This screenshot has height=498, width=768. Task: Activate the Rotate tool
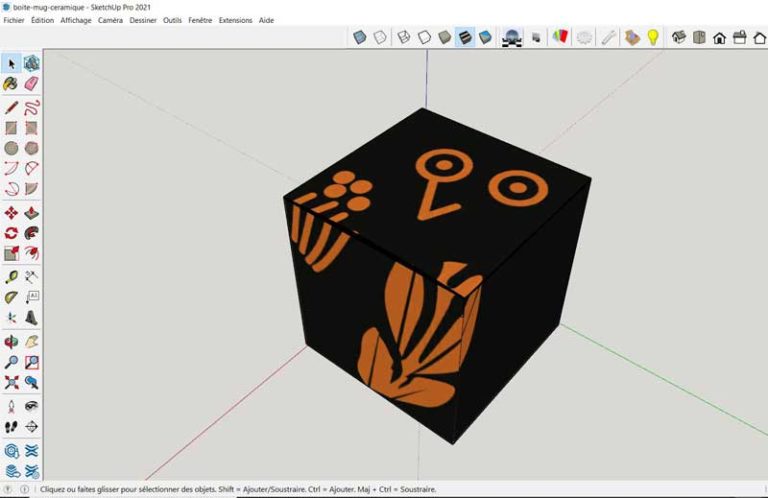coord(11,233)
